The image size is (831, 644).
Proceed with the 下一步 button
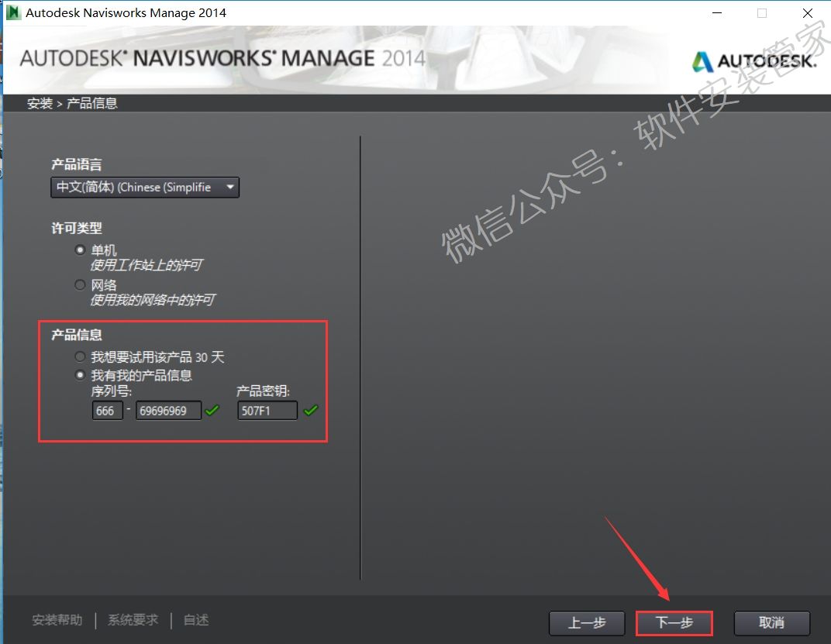pos(674,623)
